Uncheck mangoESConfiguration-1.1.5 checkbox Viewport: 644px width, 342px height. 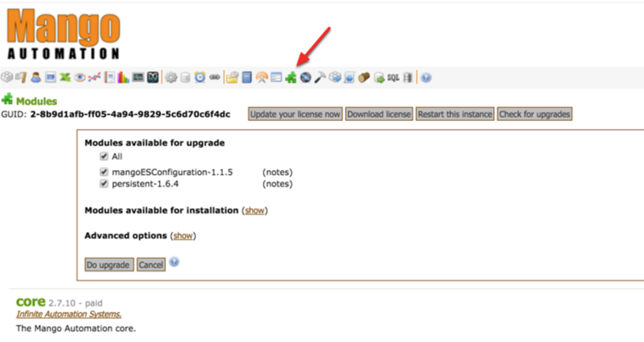coord(104,172)
